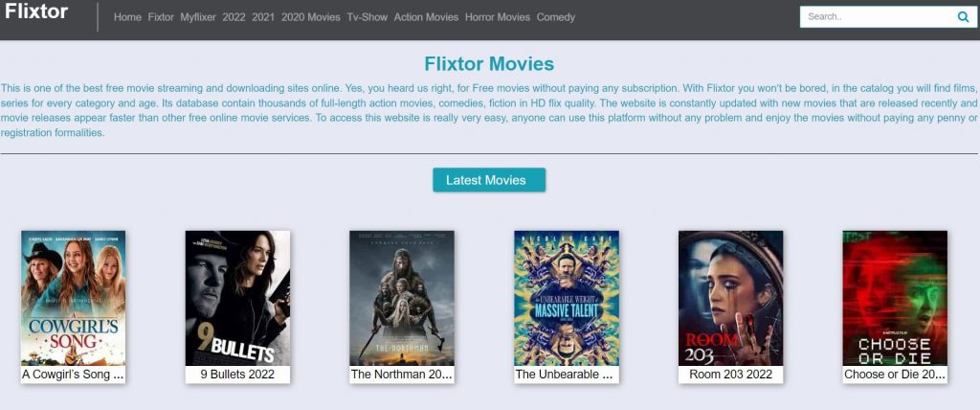Open the Room 203 poster

coord(730,298)
